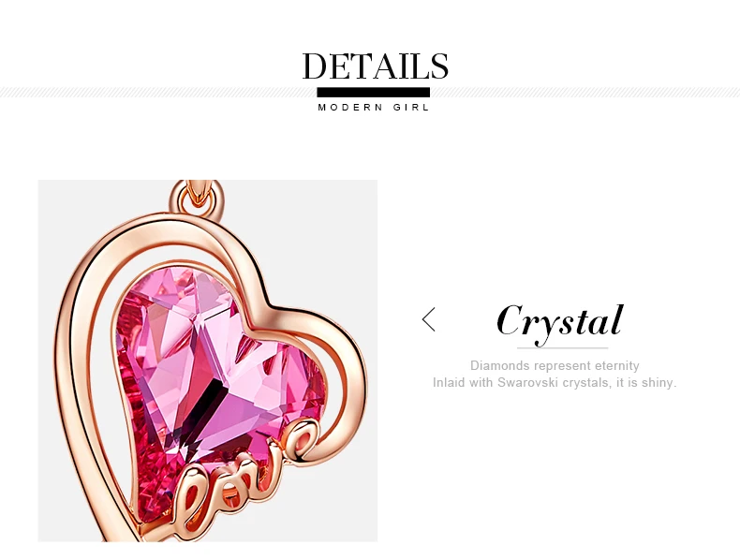Click the thin underline beneath Crystal

coord(562,348)
